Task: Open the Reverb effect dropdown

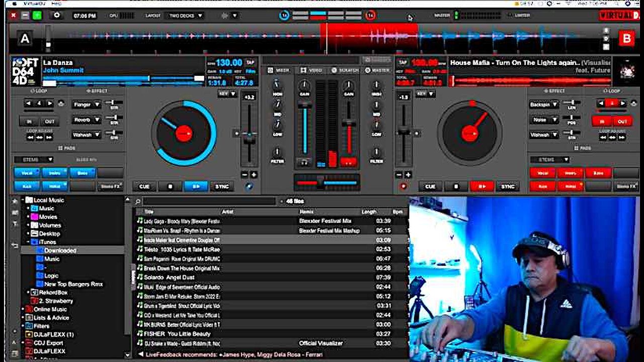Action: [x=87, y=120]
